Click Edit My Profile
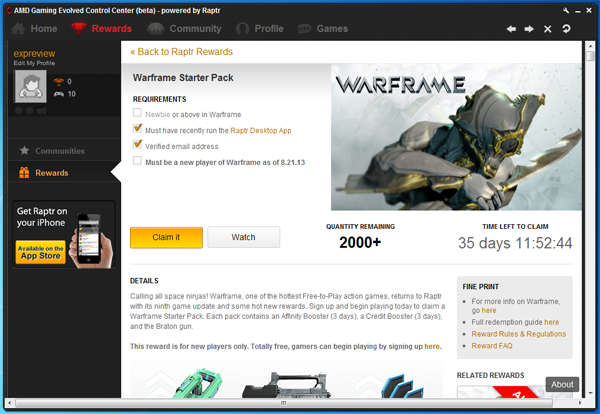 (x=34, y=63)
